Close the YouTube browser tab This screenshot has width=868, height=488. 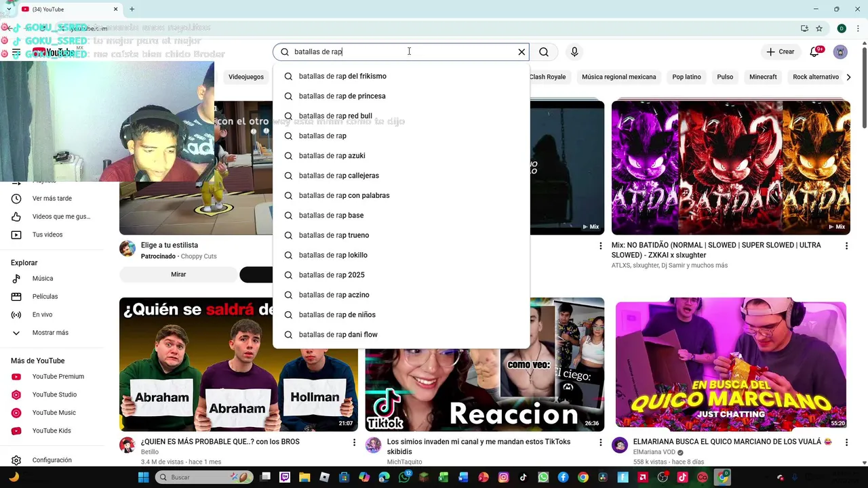pos(115,9)
